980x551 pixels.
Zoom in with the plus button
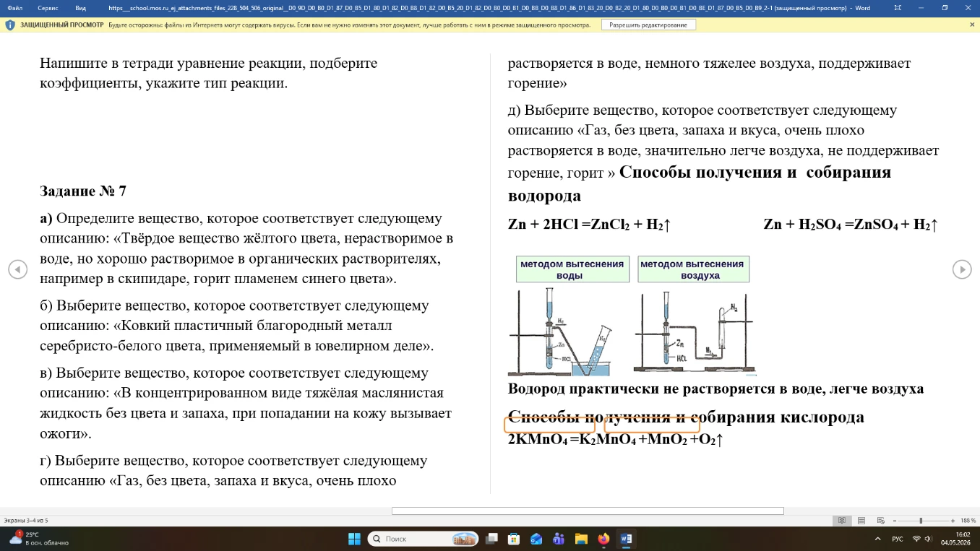pos(954,521)
